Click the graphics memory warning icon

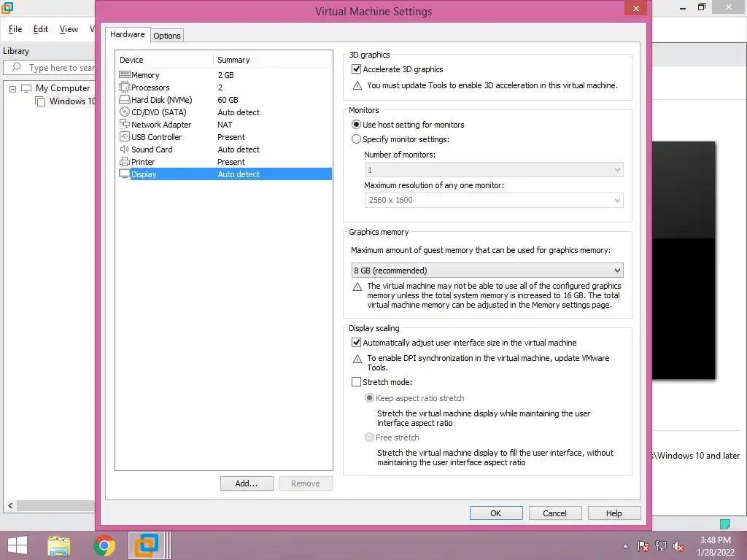tap(357, 287)
